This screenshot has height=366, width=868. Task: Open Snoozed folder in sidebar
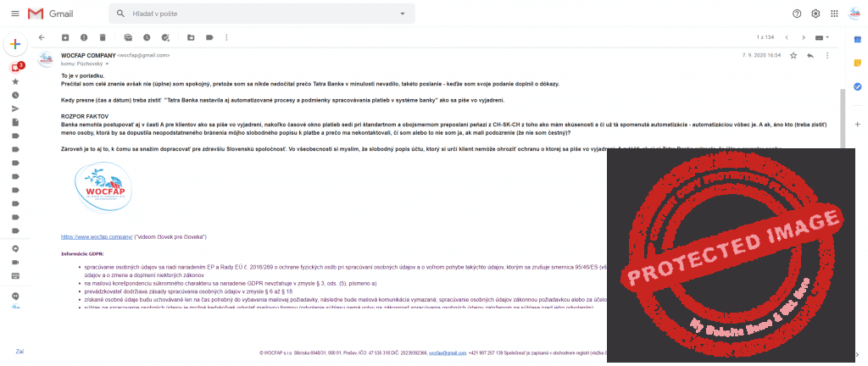click(x=15, y=95)
